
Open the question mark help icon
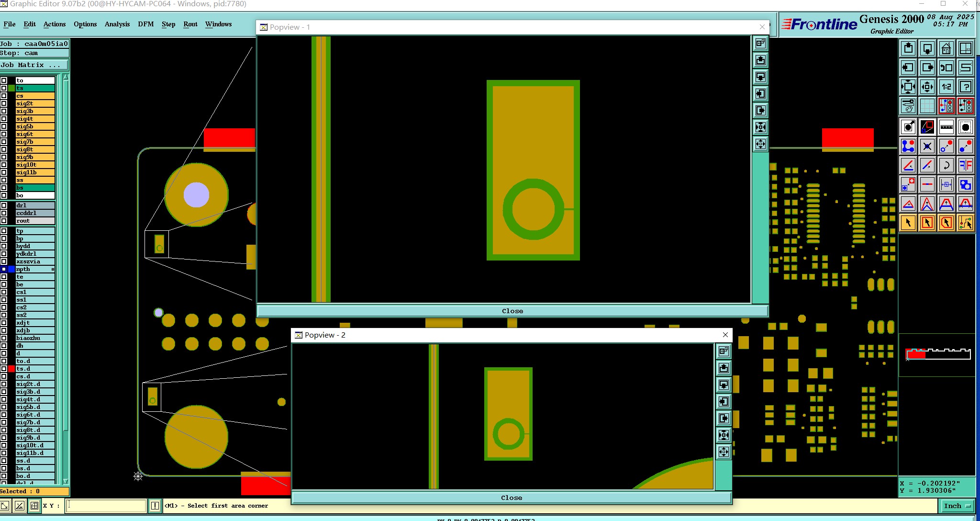coord(965,87)
